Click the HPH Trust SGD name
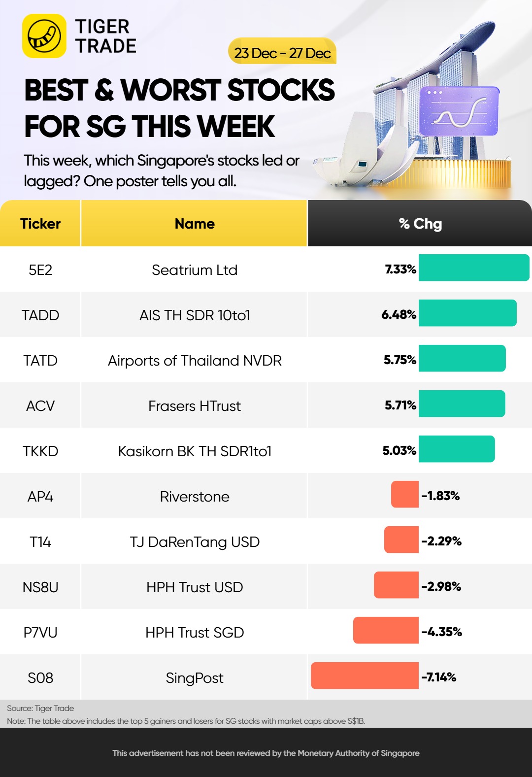This screenshot has height=777, width=532. click(195, 633)
